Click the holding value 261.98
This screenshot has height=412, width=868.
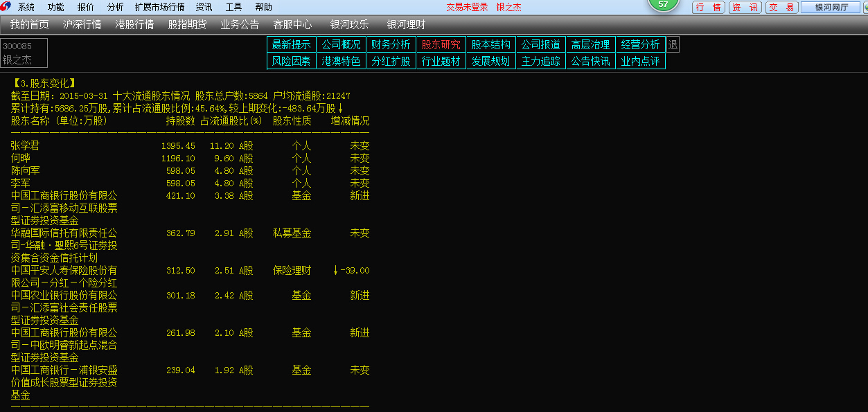click(x=181, y=333)
